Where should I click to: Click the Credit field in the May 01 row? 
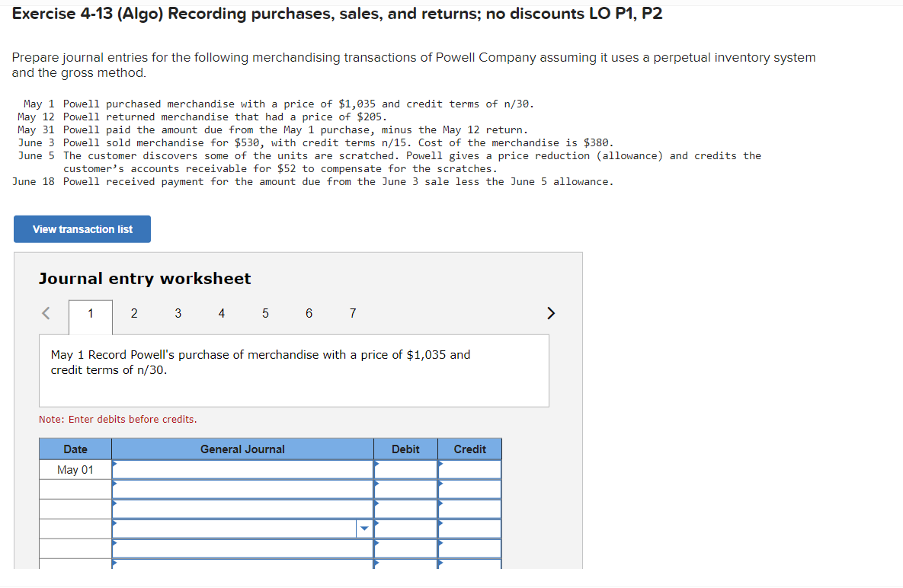pos(469,469)
